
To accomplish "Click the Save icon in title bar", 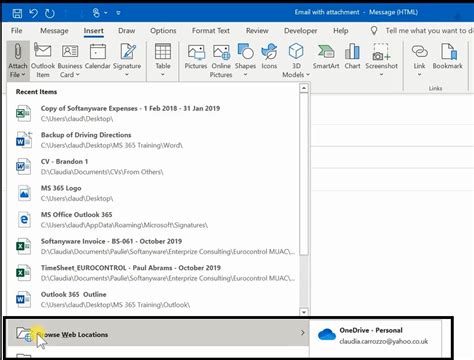I will tap(17, 13).
